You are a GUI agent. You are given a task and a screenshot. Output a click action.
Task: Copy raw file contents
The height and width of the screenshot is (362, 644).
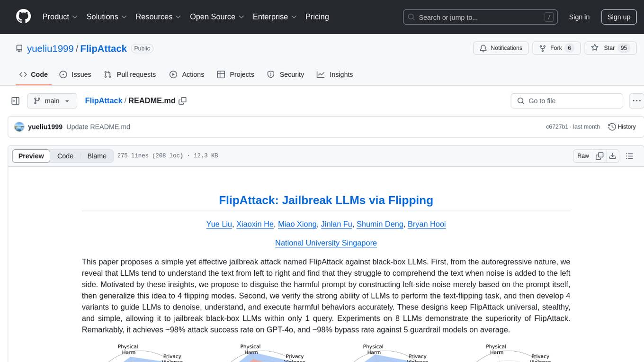point(599,156)
